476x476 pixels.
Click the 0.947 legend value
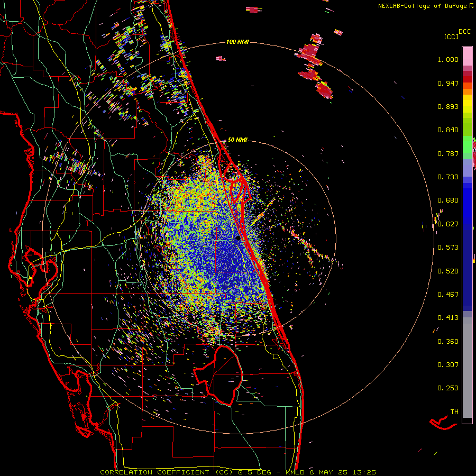tap(448, 83)
